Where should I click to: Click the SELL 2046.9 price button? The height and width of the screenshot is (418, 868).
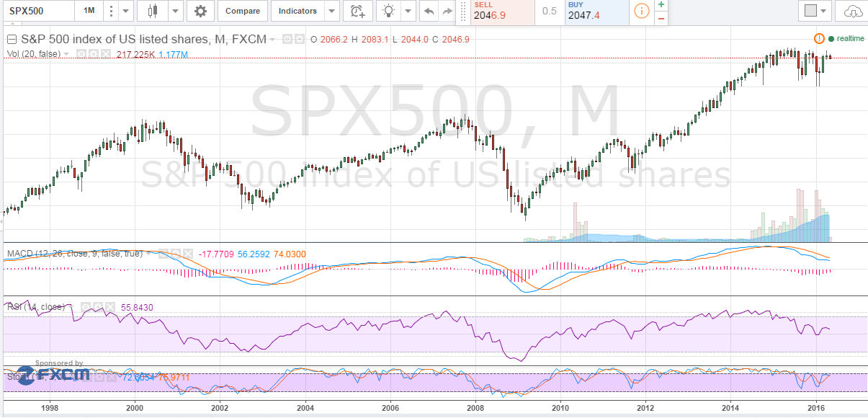(x=503, y=11)
